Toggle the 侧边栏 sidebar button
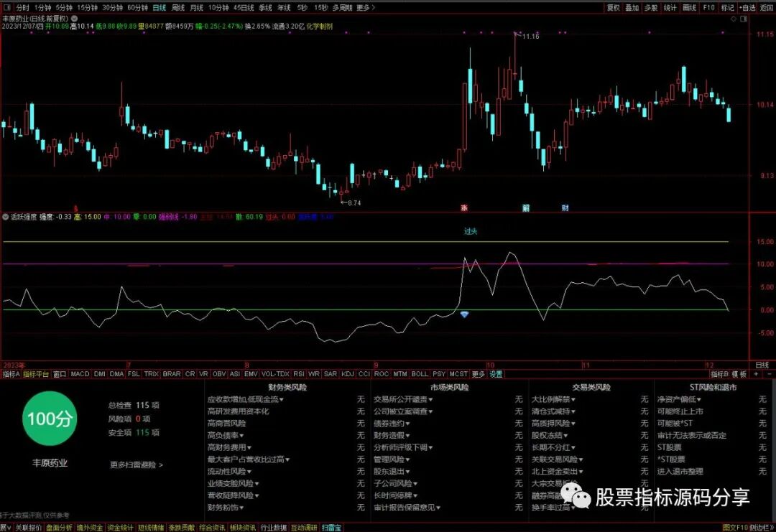This screenshot has height=532, width=776. [762, 528]
